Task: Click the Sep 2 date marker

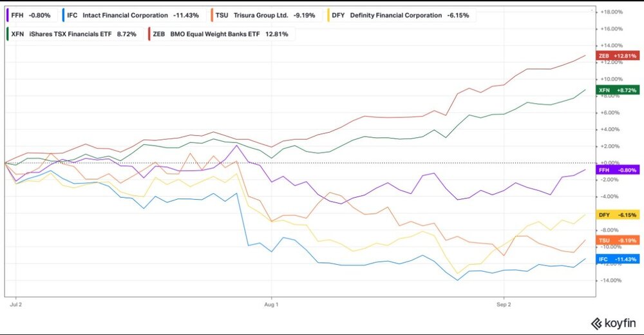Action: [x=504, y=305]
